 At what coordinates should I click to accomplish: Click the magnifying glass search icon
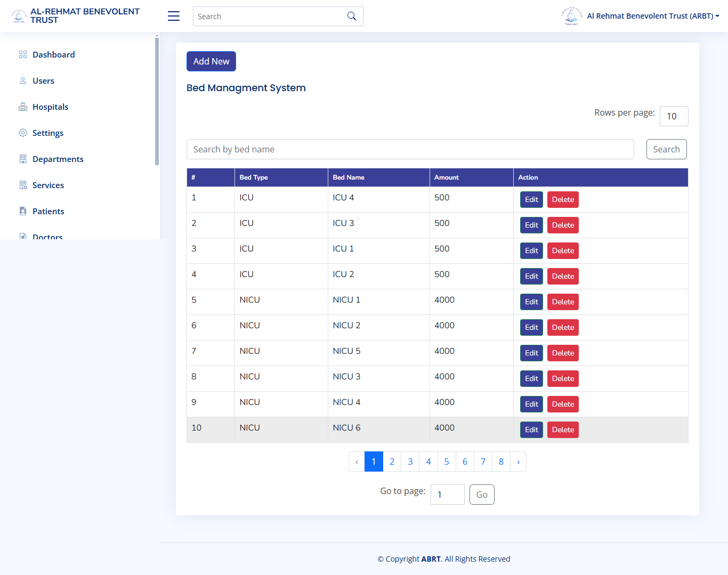coord(351,16)
